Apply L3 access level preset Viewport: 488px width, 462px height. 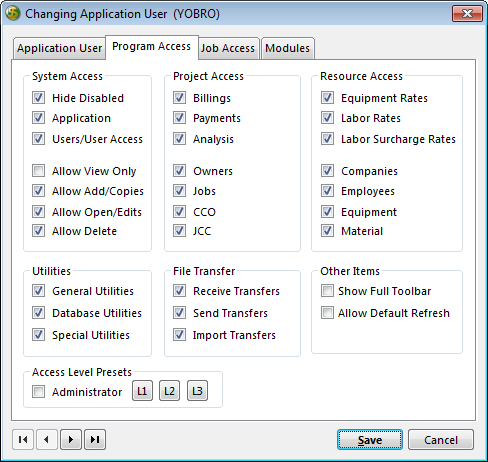197,391
